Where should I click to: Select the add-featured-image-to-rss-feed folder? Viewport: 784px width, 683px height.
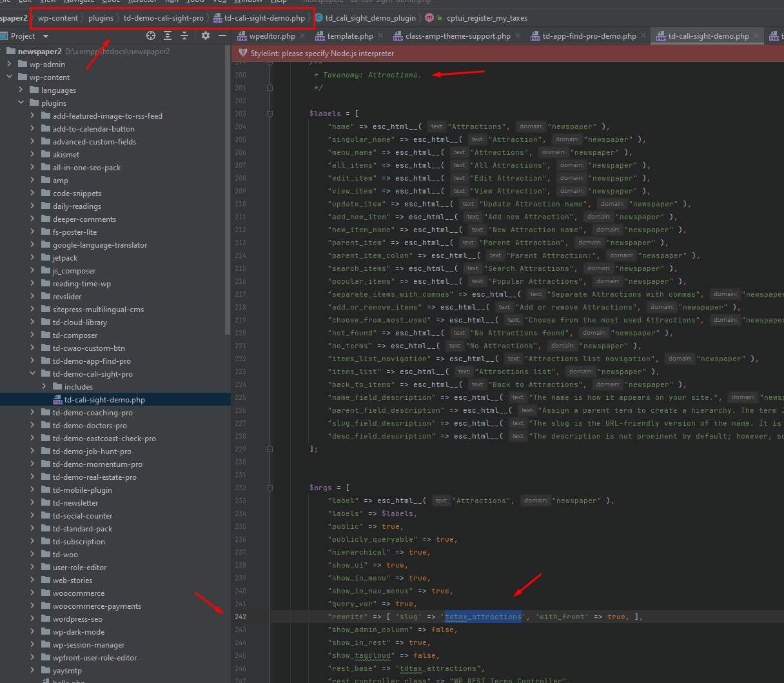(x=108, y=116)
